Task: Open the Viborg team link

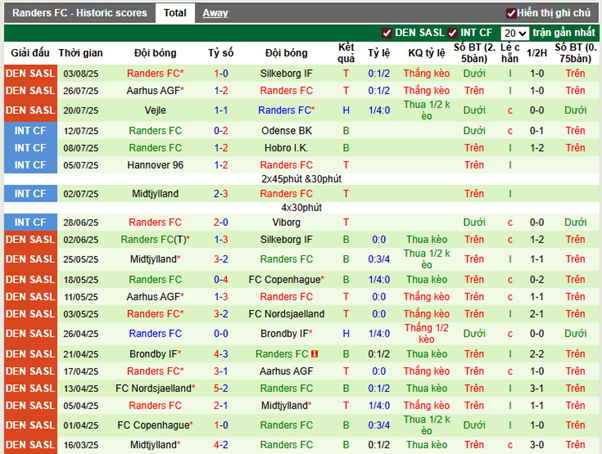Action: pyautogui.click(x=286, y=223)
